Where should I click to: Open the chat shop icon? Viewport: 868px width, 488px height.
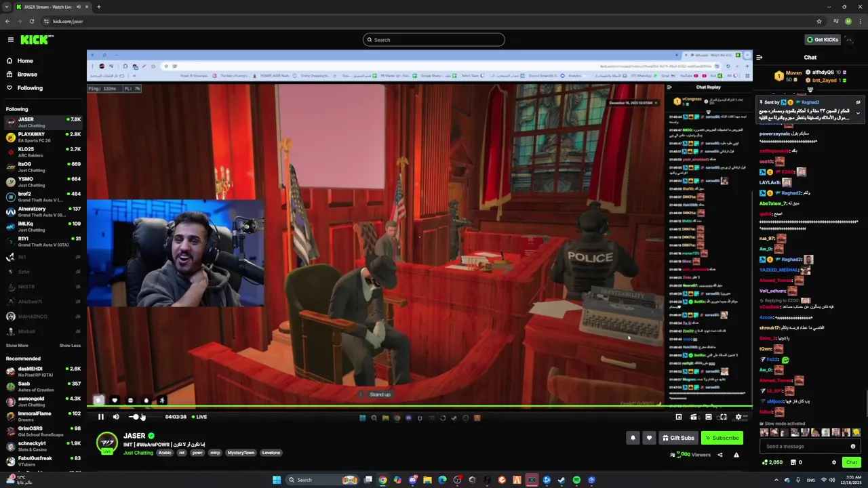tap(793, 462)
